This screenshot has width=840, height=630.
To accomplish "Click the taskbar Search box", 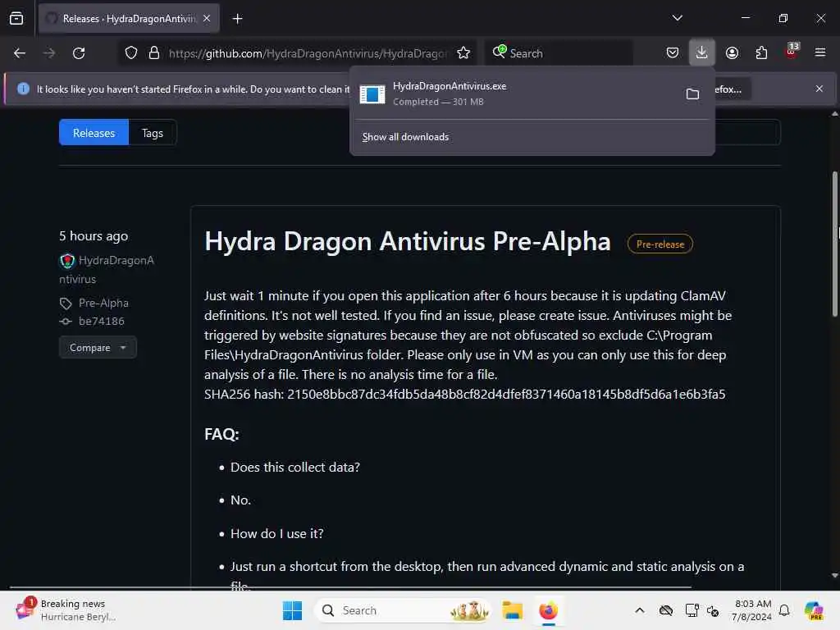I will point(403,610).
